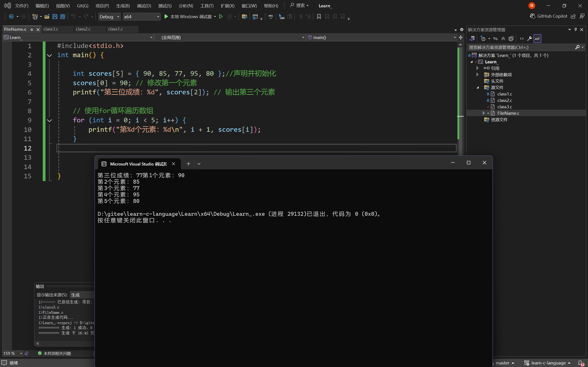Screen dimensions: 588x367
Task: Open the x64 platform dropdown
Action: click(142, 17)
